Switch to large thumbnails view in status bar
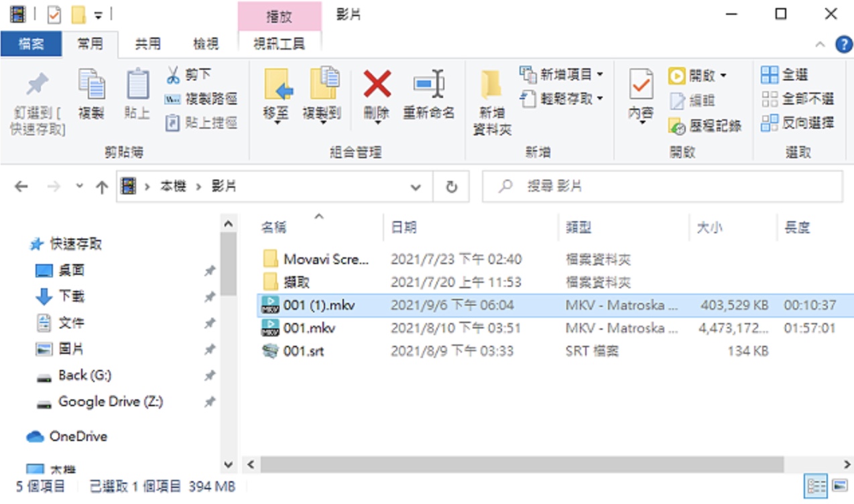The height and width of the screenshot is (504, 854). pos(840,485)
